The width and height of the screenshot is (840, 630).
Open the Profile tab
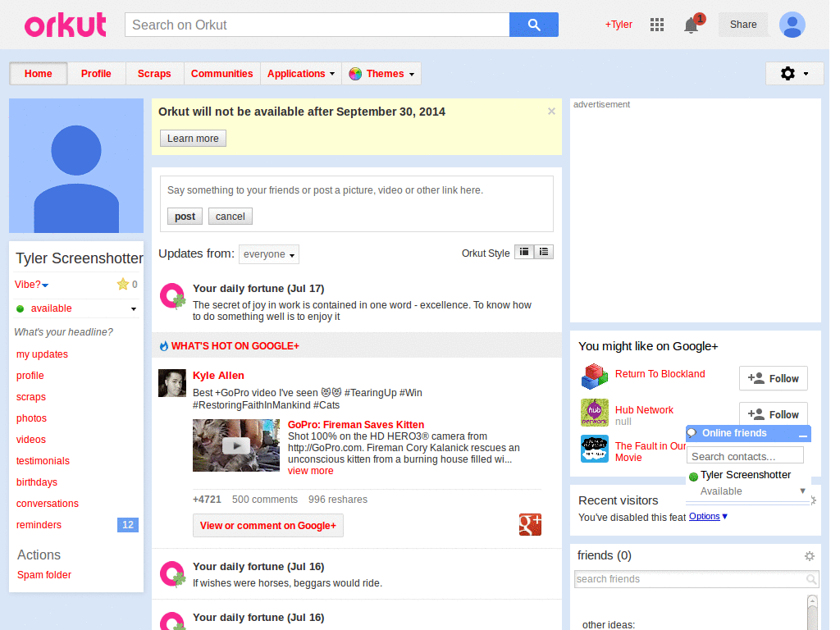click(x=97, y=74)
